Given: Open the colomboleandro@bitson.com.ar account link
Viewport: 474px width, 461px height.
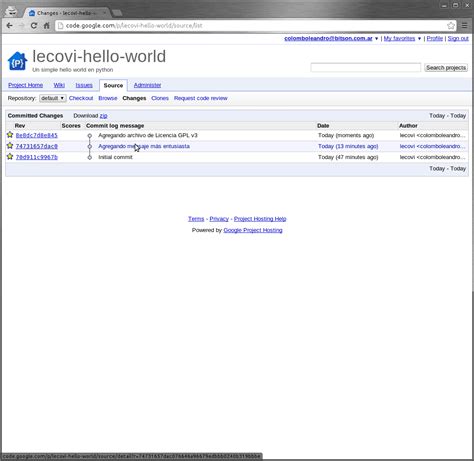Looking at the screenshot, I should [328, 39].
